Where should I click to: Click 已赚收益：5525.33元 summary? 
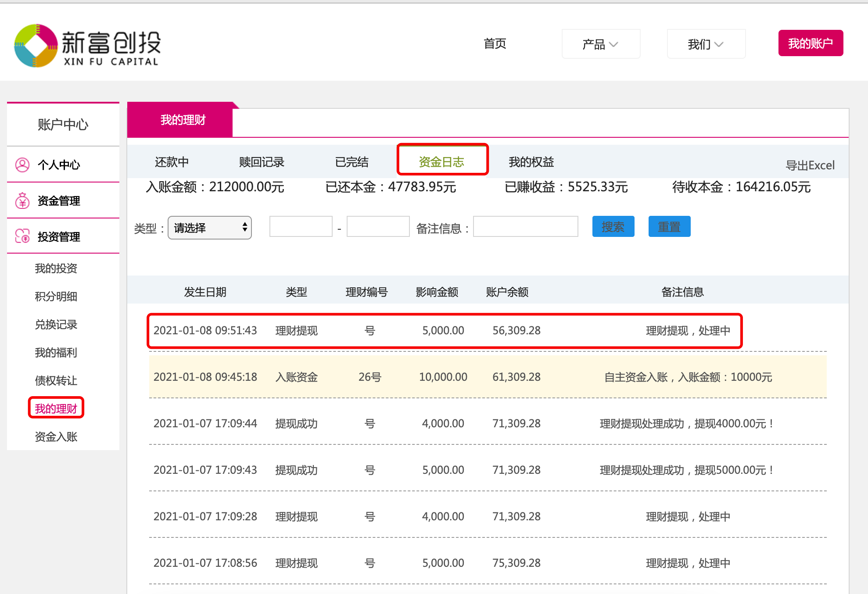point(566,187)
